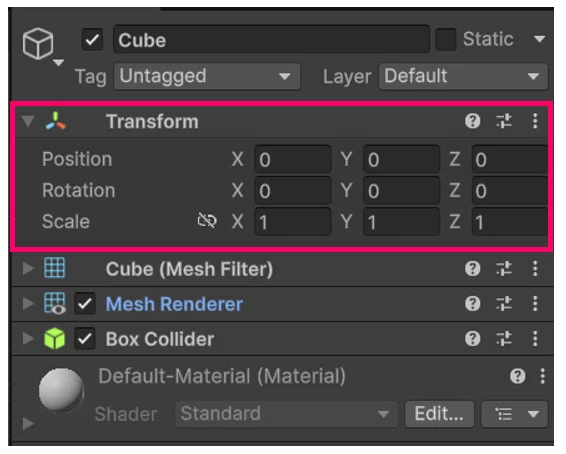Screen dimensions: 566x454
Task: Disable the Cube active checkbox
Action: click(92, 40)
